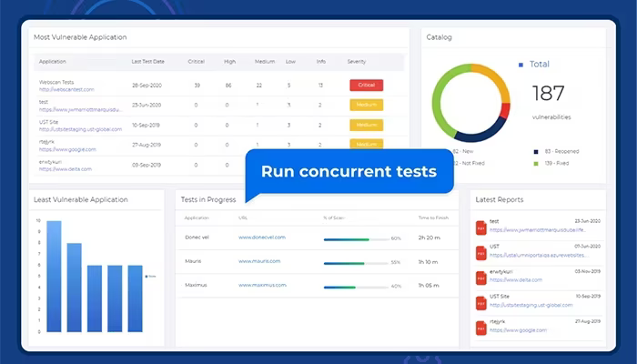Click the Reopened legend color square

click(x=536, y=152)
